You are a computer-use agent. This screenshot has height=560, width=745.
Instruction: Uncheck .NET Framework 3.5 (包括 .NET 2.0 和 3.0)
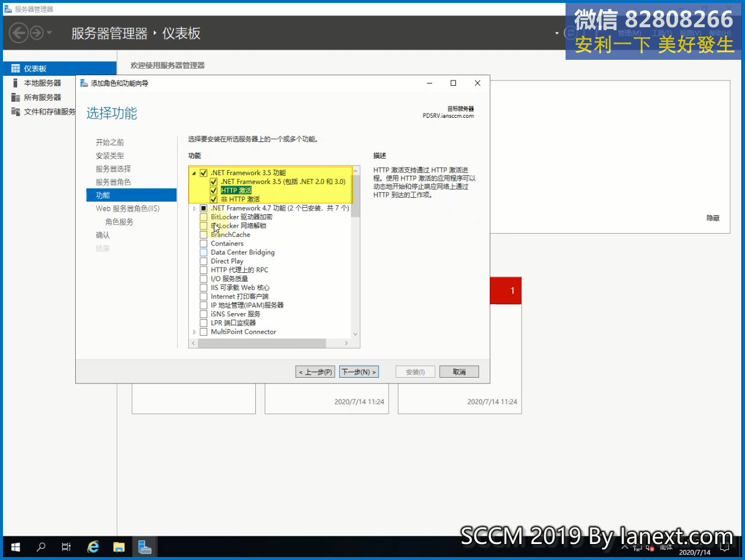click(214, 182)
